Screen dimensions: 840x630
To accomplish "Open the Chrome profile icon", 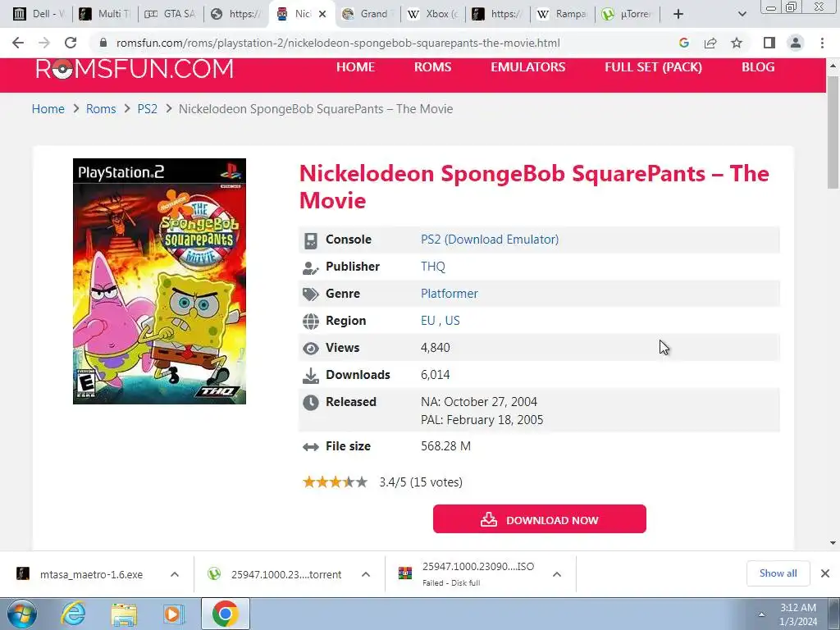I will 796,43.
